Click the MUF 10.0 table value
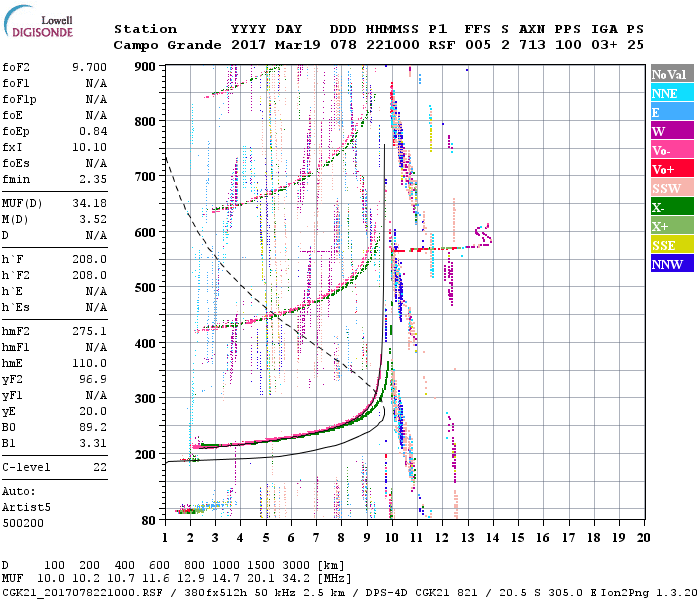Image resolution: width=700 pixels, height=600 pixels. click(x=51, y=578)
